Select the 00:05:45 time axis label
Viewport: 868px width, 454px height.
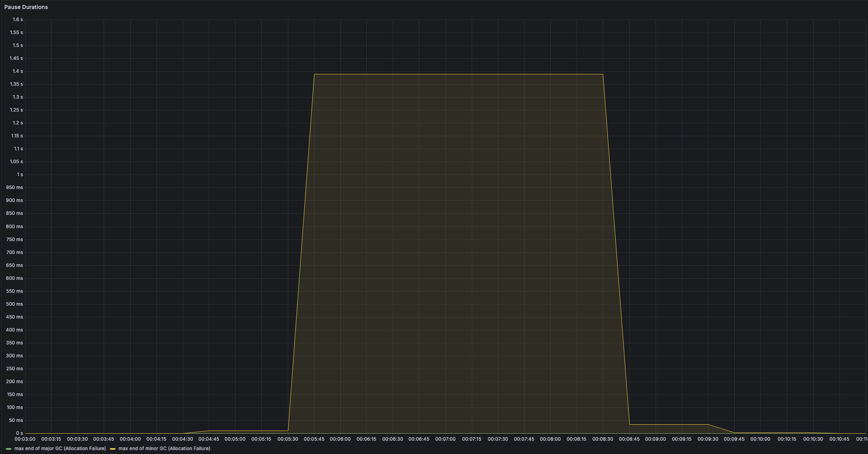click(314, 439)
